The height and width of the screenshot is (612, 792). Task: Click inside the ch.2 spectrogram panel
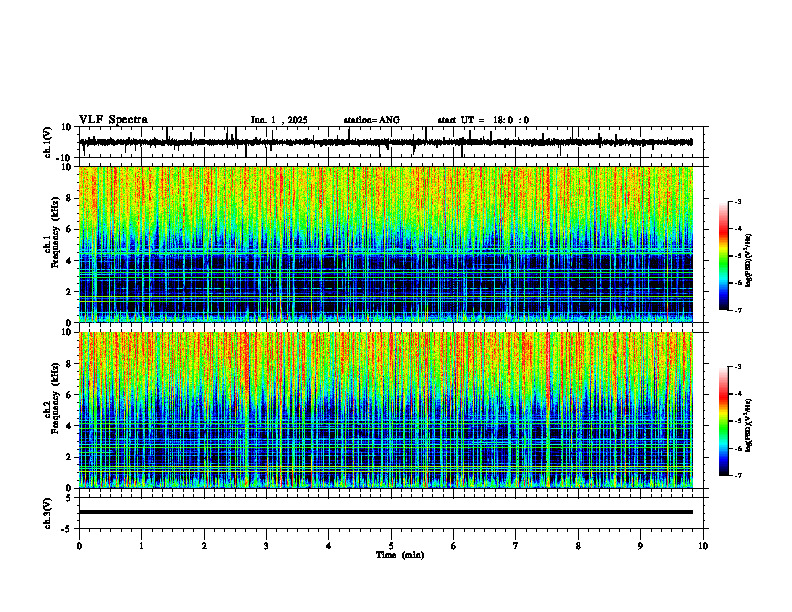(386, 410)
